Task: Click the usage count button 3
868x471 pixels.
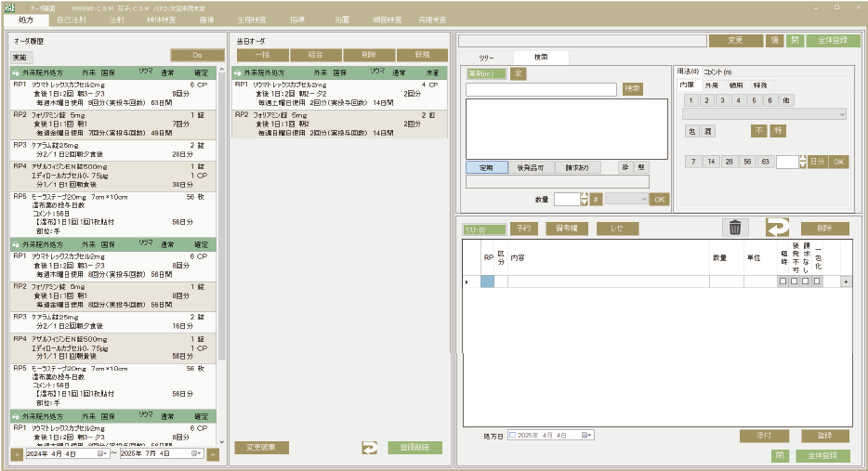Action: click(x=722, y=100)
